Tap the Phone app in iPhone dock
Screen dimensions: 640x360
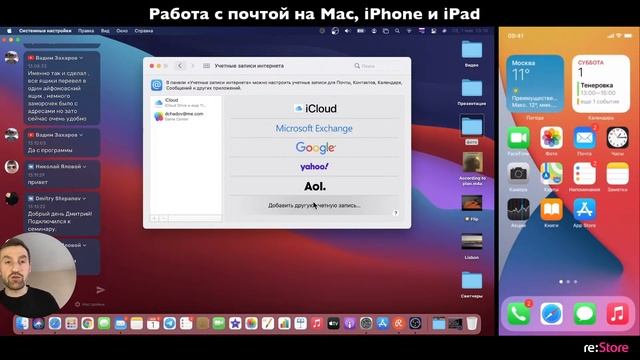tap(518, 314)
